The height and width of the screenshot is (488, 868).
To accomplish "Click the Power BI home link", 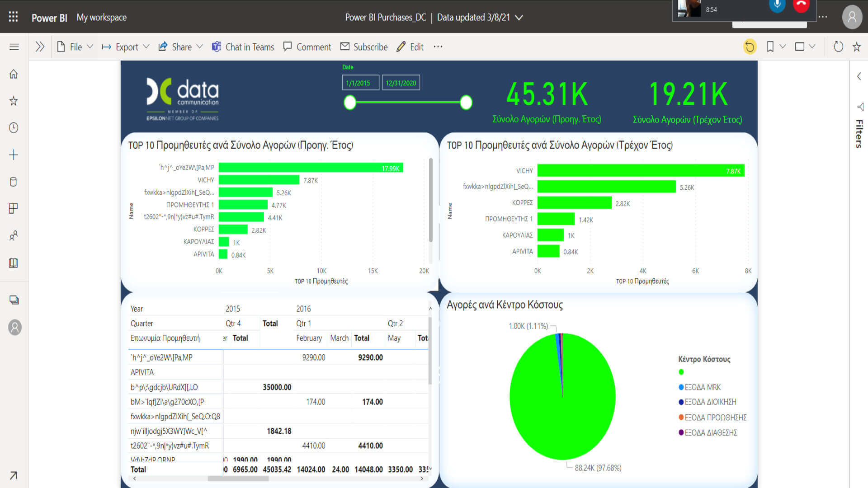I will tap(49, 18).
